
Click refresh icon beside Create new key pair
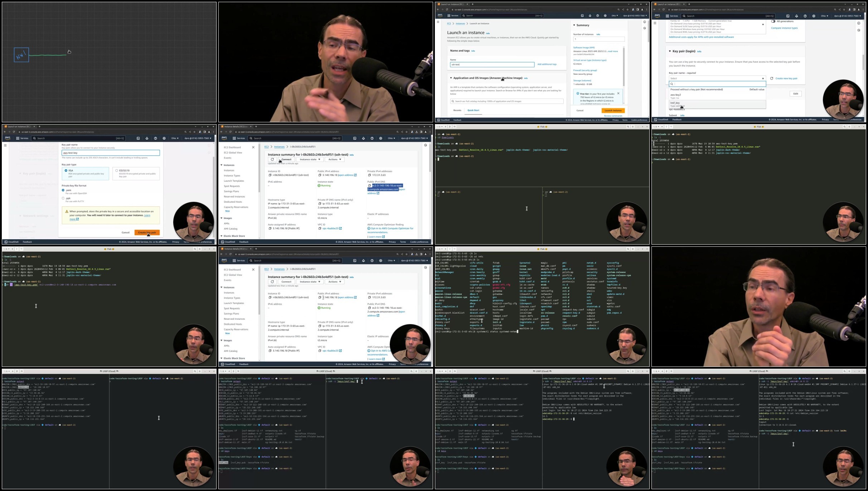(772, 78)
